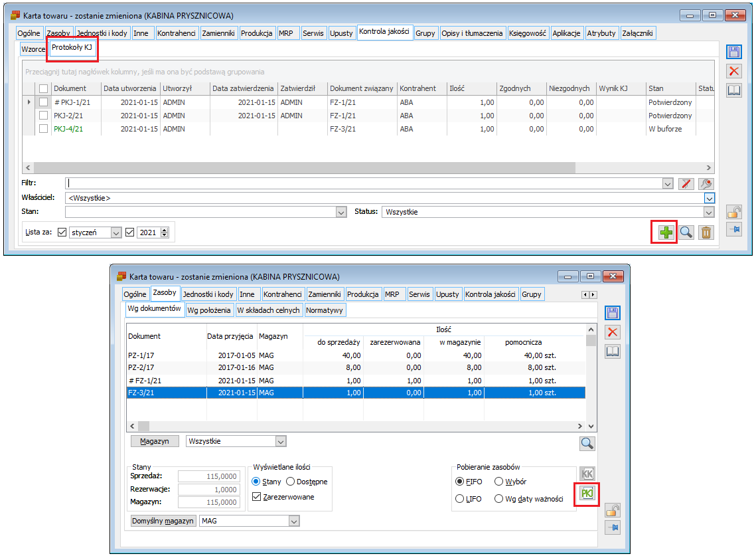Click padlock icon in upper window
Screen dimensions: 756x558
coord(734,211)
